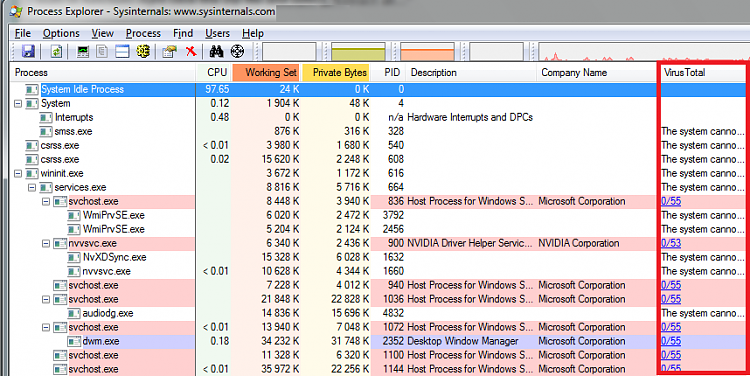
Task: Open the File menu
Action: pos(22,33)
